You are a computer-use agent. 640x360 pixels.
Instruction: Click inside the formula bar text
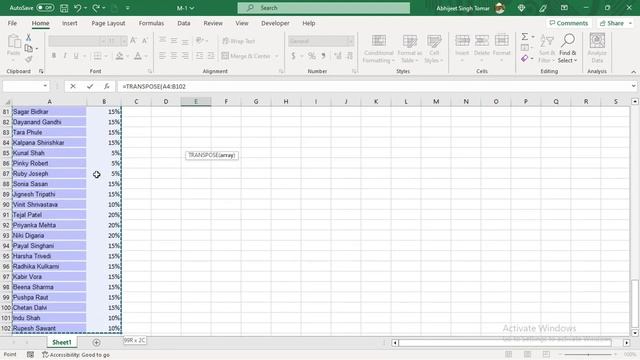(x=154, y=87)
